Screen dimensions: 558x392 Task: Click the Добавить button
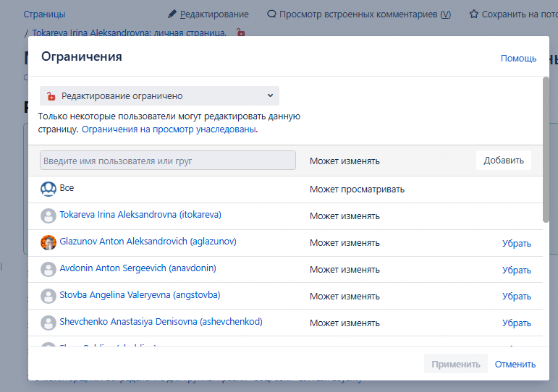[x=504, y=161]
